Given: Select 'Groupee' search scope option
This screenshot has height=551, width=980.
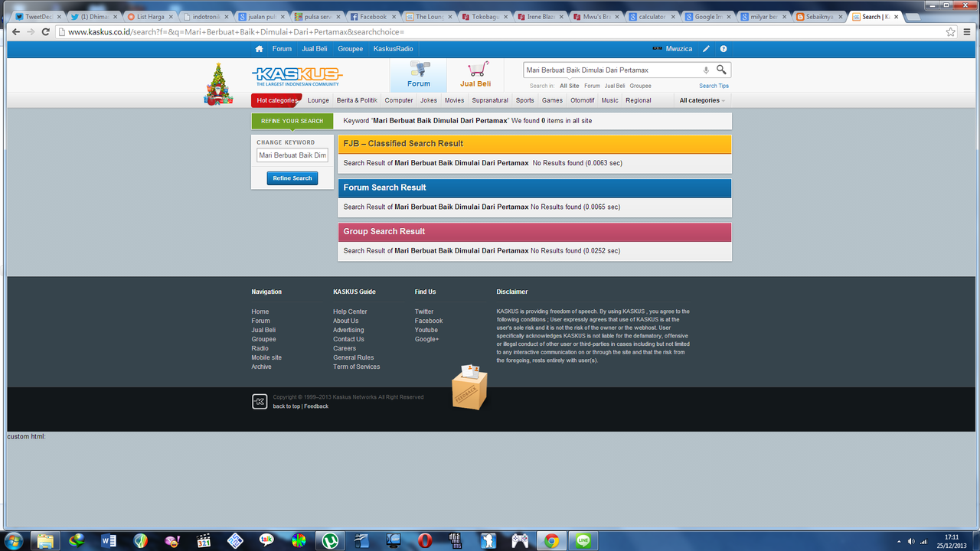Looking at the screenshot, I should [x=640, y=86].
